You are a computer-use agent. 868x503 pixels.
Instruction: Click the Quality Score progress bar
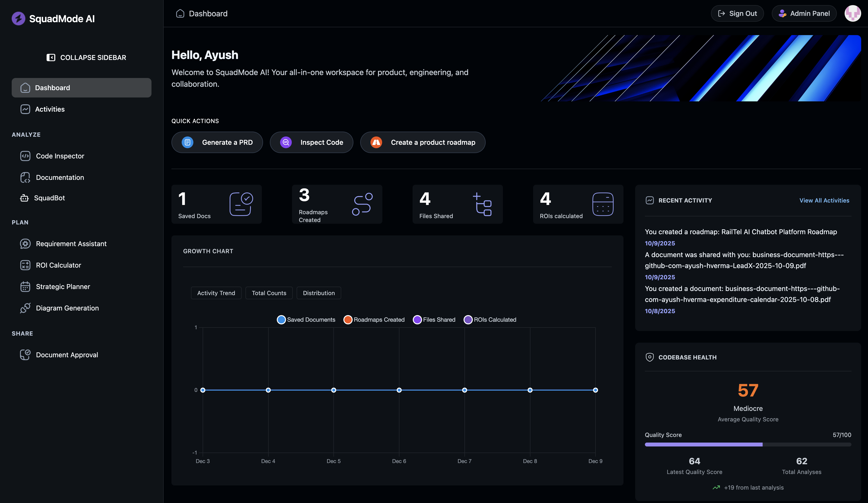click(x=747, y=445)
